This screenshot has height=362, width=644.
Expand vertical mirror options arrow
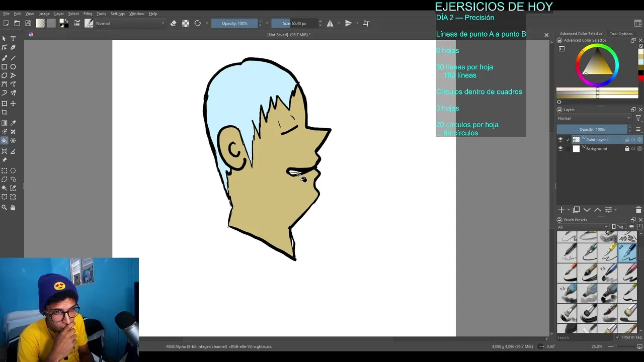[357, 23]
